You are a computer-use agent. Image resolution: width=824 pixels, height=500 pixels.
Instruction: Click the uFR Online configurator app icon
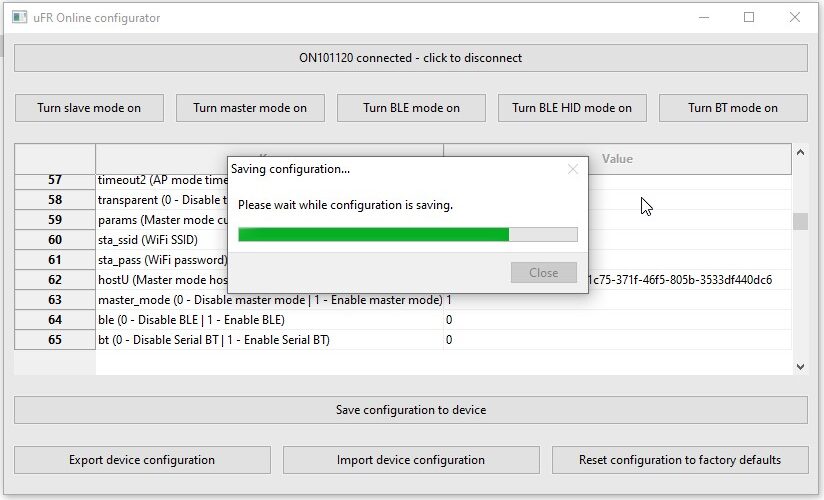click(19, 17)
